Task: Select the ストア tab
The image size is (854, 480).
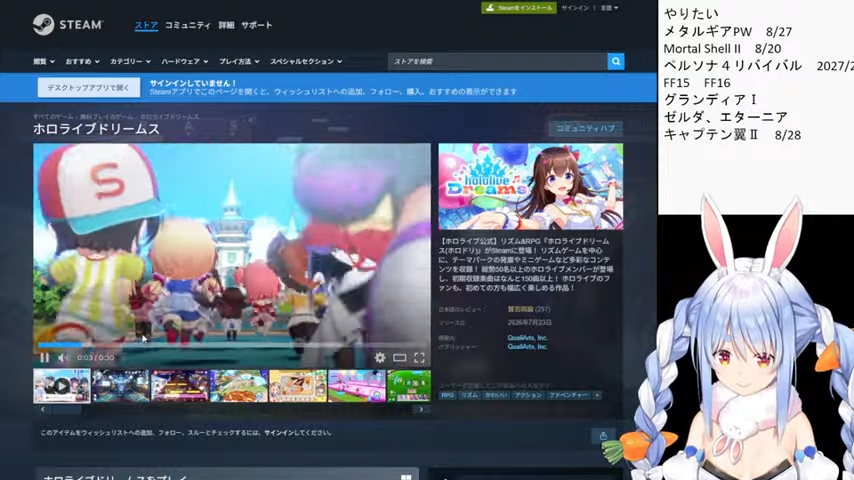Action: [x=146, y=25]
